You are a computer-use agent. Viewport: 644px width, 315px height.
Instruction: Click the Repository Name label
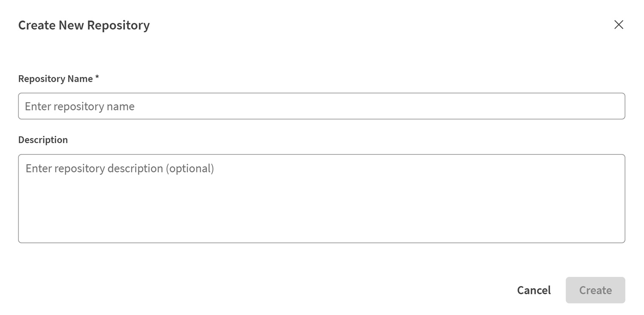55,79
